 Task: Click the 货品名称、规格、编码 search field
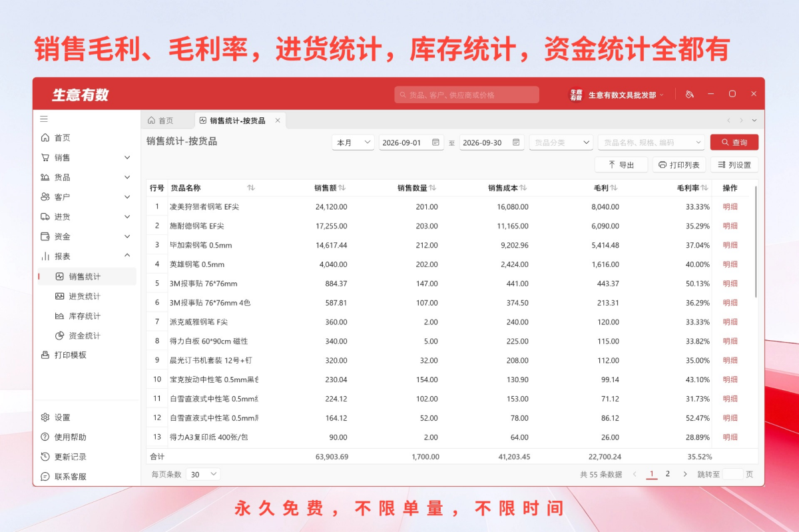(651, 142)
